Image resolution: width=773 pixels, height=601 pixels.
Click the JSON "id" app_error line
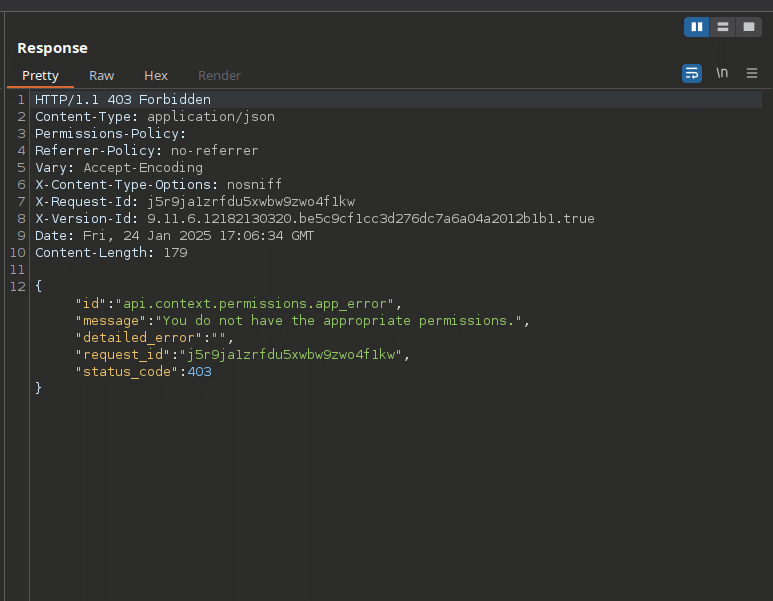pyautogui.click(x=238, y=304)
